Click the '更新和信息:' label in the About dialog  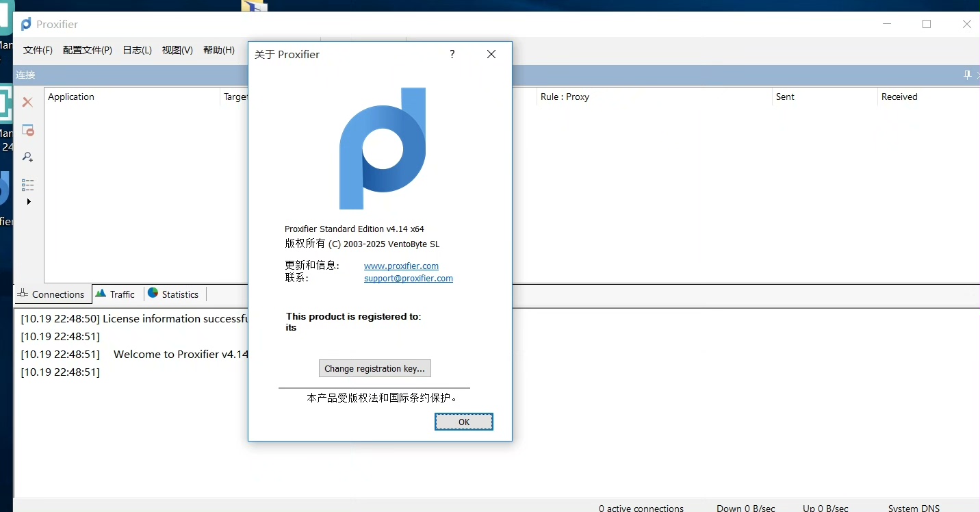312,266
